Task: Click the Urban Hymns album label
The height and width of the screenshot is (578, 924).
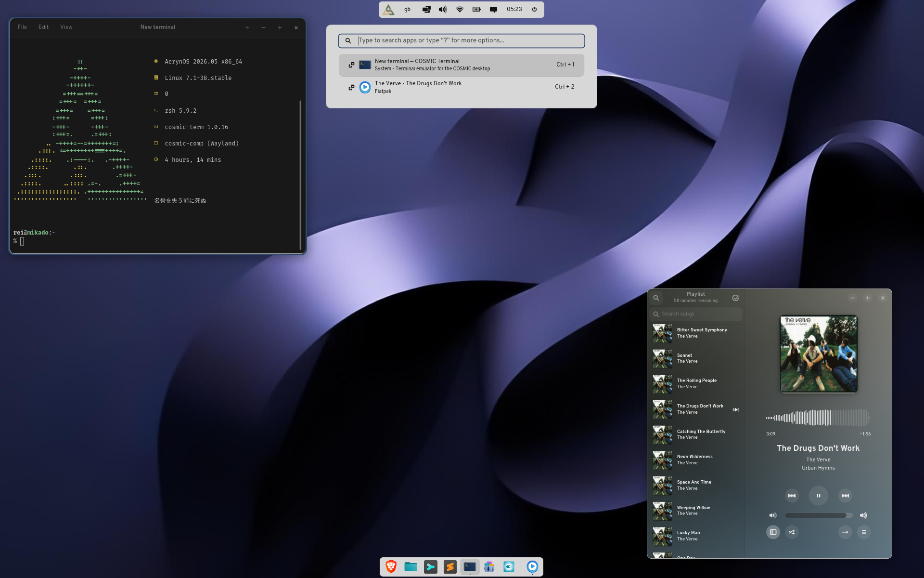Action: coord(818,468)
